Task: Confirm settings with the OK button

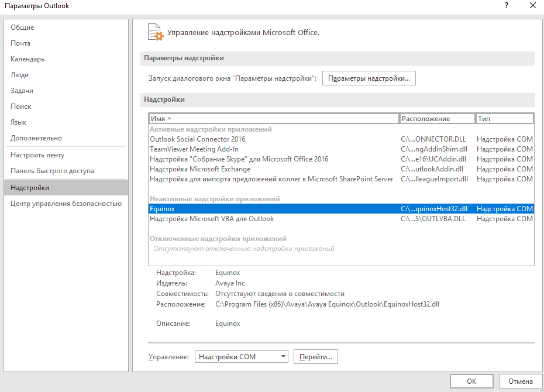Action: (471, 381)
